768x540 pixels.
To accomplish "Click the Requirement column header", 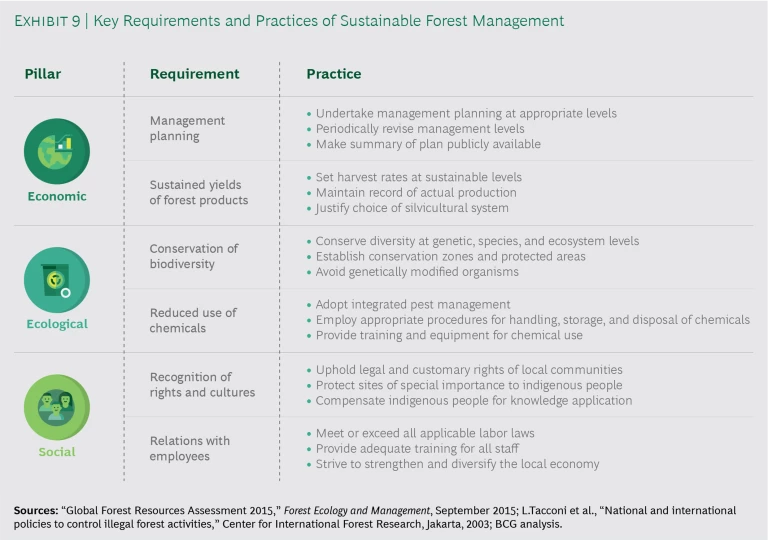I will point(194,74).
